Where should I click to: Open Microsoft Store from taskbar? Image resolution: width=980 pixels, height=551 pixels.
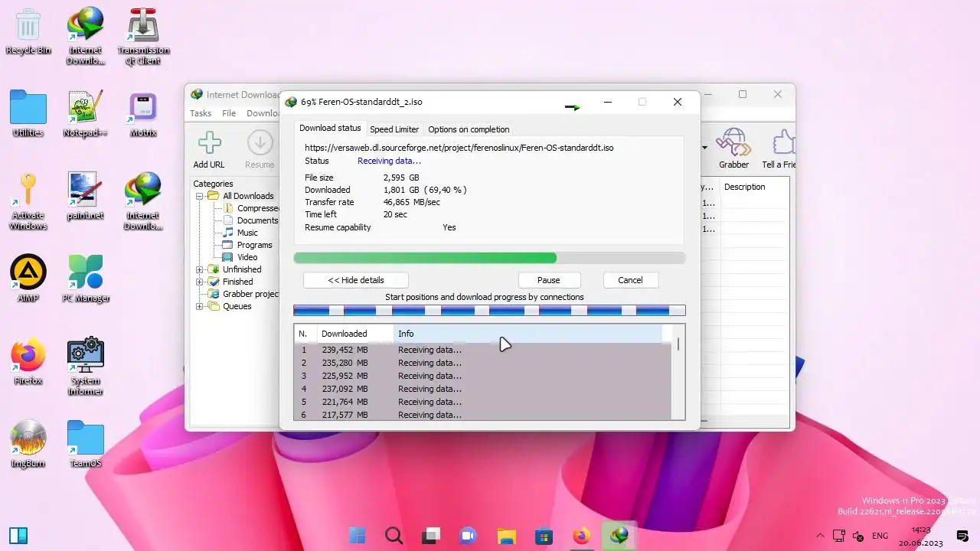coord(544,535)
